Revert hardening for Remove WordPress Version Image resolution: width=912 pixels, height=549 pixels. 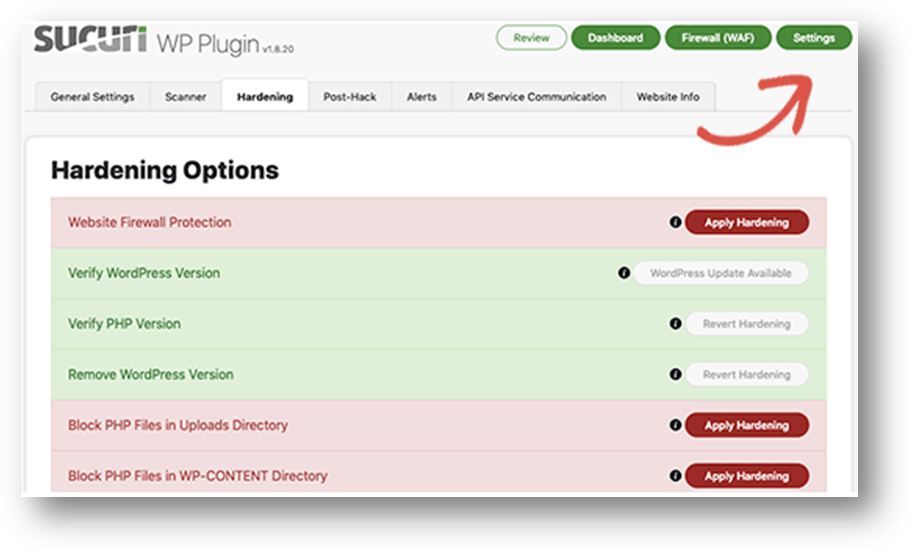tap(747, 374)
